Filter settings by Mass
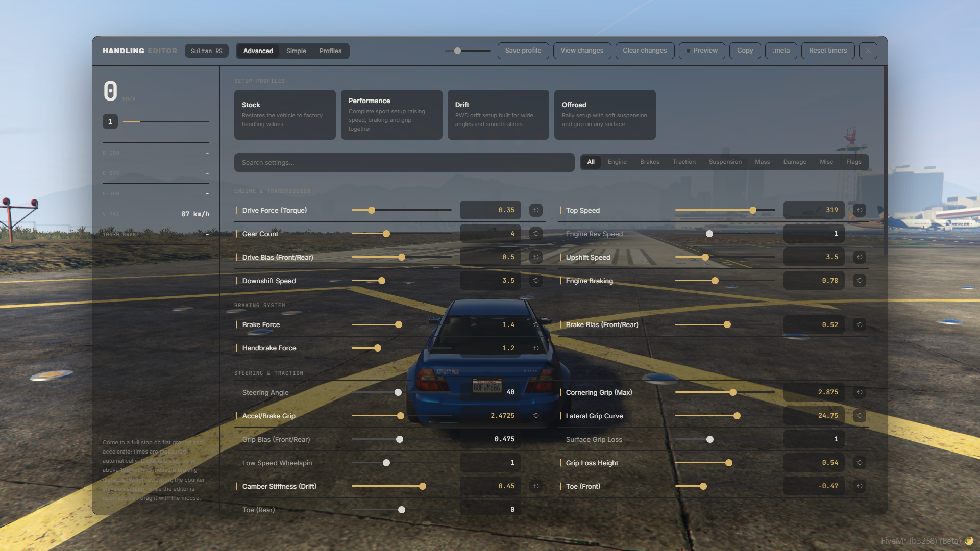 [x=763, y=162]
